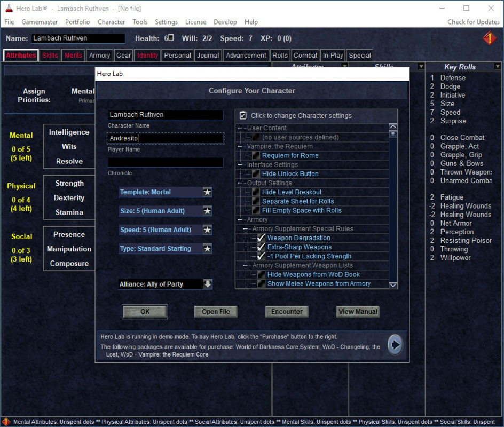Image resolution: width=504 pixels, height=427 pixels.
Task: Enable the Hide Level Breakout option
Action: 256,192
